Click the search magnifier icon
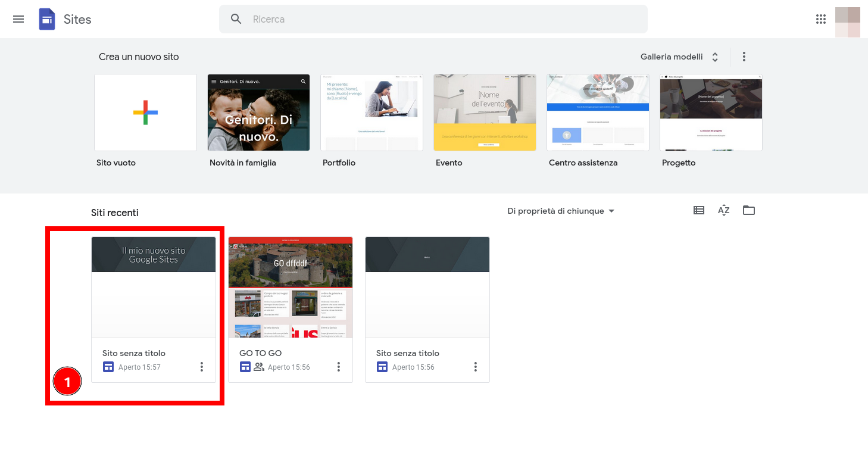868x465 pixels. (x=236, y=19)
